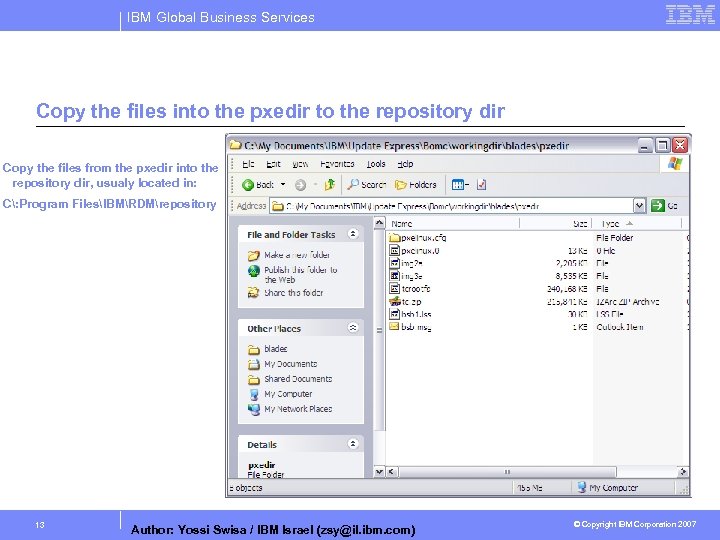The height and width of the screenshot is (540, 720).
Task: Click the email zsy@il.ibm.com in footer
Action: click(x=366, y=530)
